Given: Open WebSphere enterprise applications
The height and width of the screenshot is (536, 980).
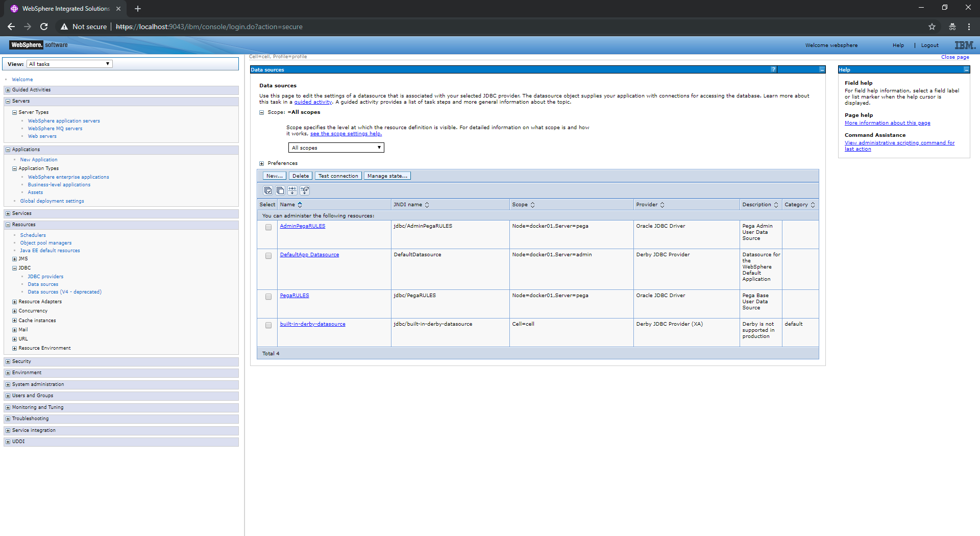Looking at the screenshot, I should tap(68, 177).
